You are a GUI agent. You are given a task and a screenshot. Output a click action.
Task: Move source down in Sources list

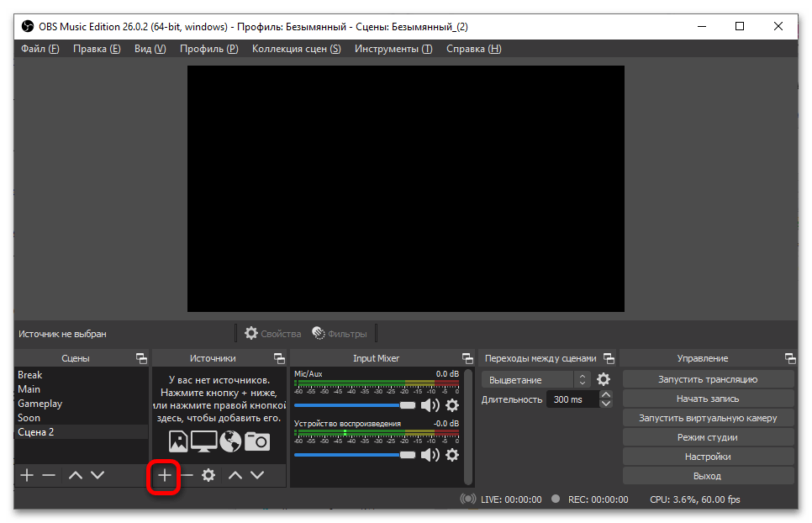[x=257, y=475]
